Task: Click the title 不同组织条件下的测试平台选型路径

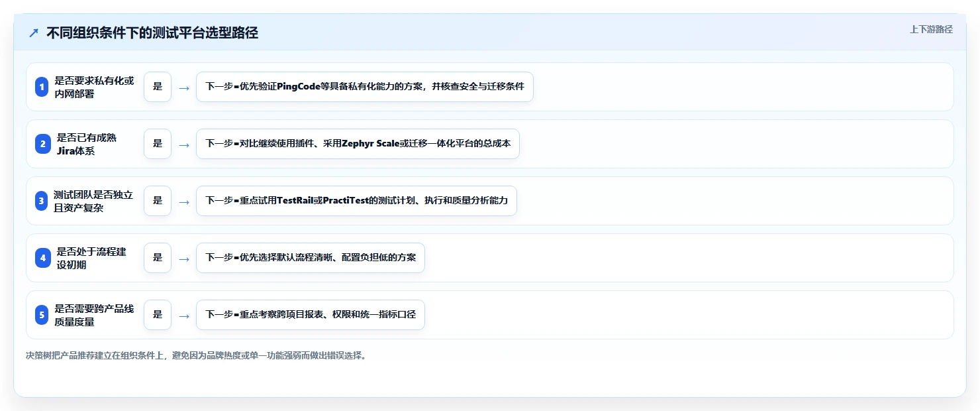Action: tap(152, 33)
